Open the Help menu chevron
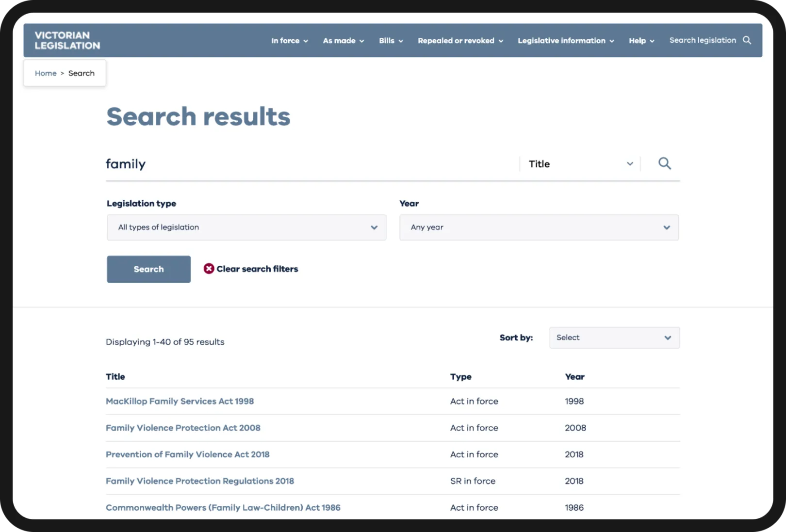The height and width of the screenshot is (532, 786). coord(652,41)
